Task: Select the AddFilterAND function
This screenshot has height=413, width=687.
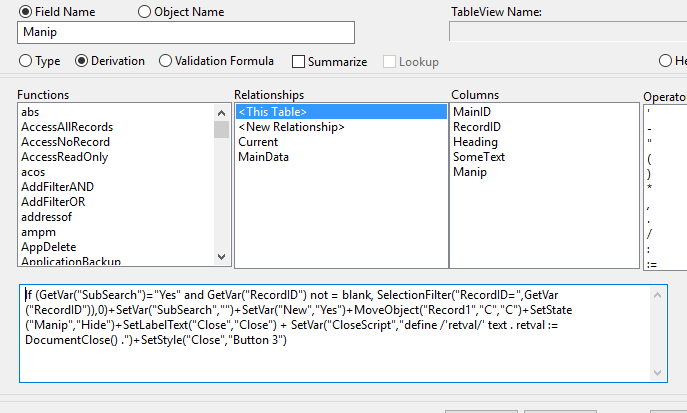Action: click(x=57, y=187)
